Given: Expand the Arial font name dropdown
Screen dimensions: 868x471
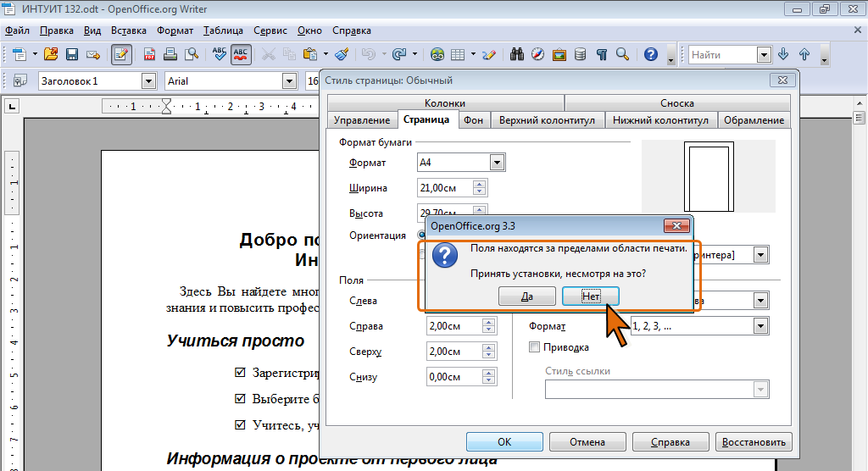Looking at the screenshot, I should pyautogui.click(x=290, y=81).
